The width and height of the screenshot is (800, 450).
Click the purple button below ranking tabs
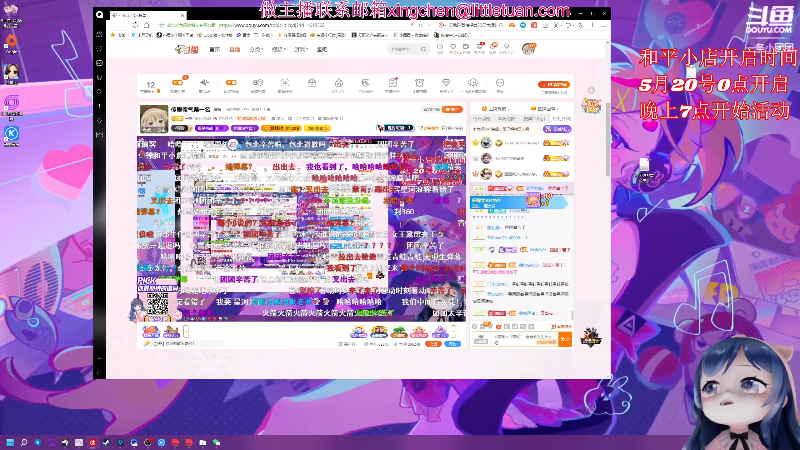coord(557,129)
